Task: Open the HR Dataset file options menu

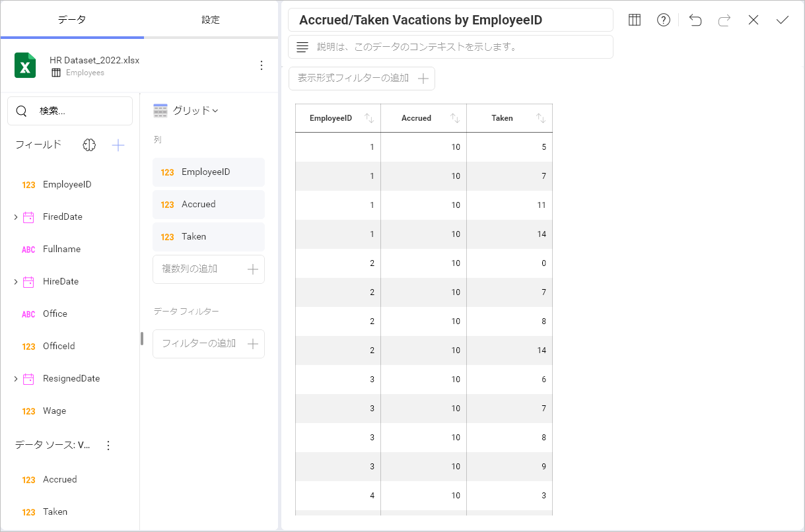Action: 262,65
